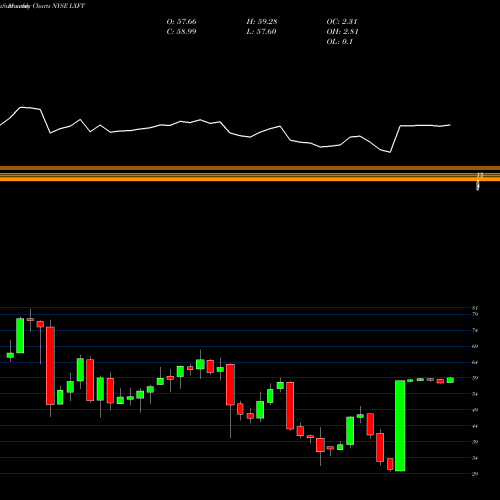Click the 59 price axis label
500x500 pixels.
point(475,378)
